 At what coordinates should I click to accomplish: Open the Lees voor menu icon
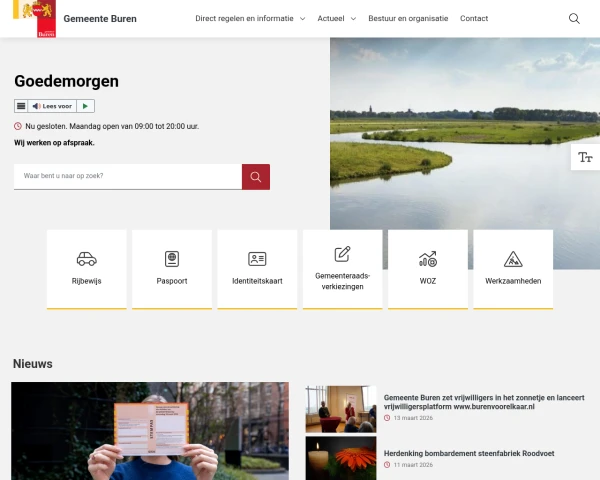coord(21,106)
